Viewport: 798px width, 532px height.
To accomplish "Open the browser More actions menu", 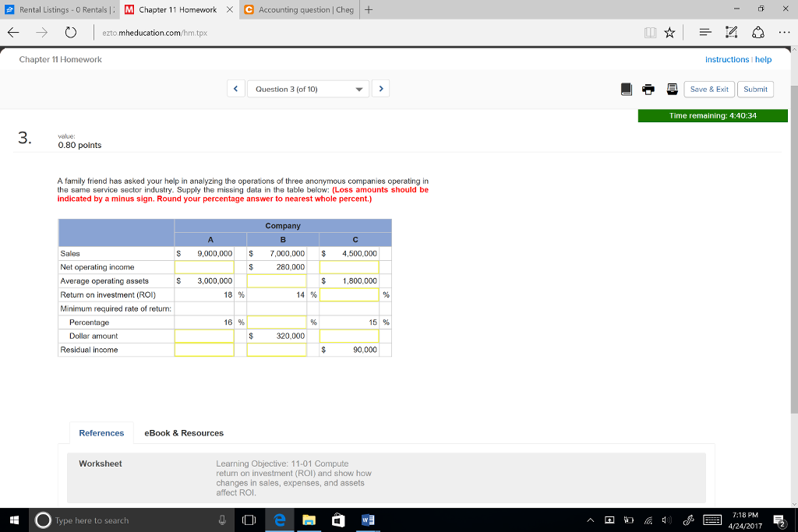I will pyautogui.click(x=784, y=33).
